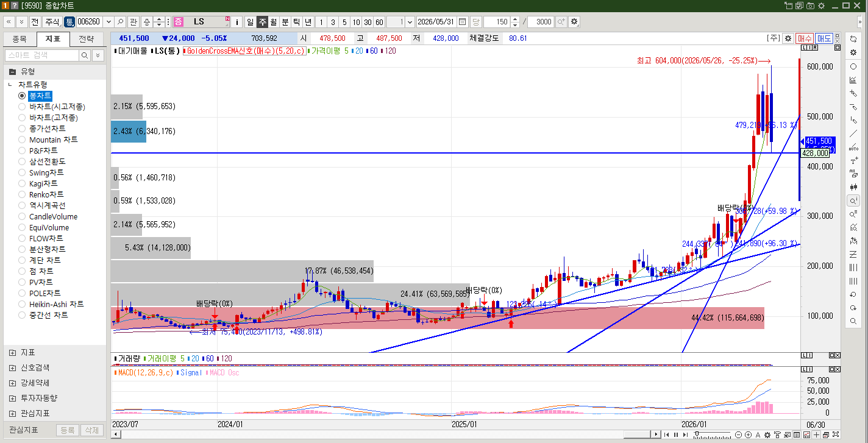
Task: Jump to first bar playback button
Action: [666, 435]
